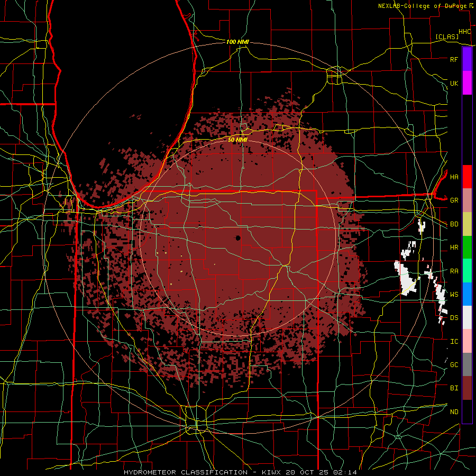Click the 'RF' legend label
Viewport: 476px width, 476px height.
point(454,59)
